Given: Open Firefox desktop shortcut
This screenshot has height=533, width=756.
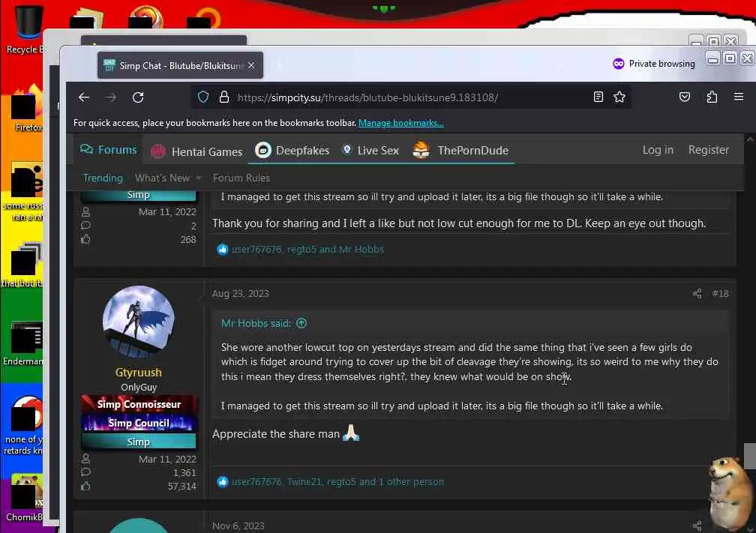Looking at the screenshot, I should coord(27,109).
